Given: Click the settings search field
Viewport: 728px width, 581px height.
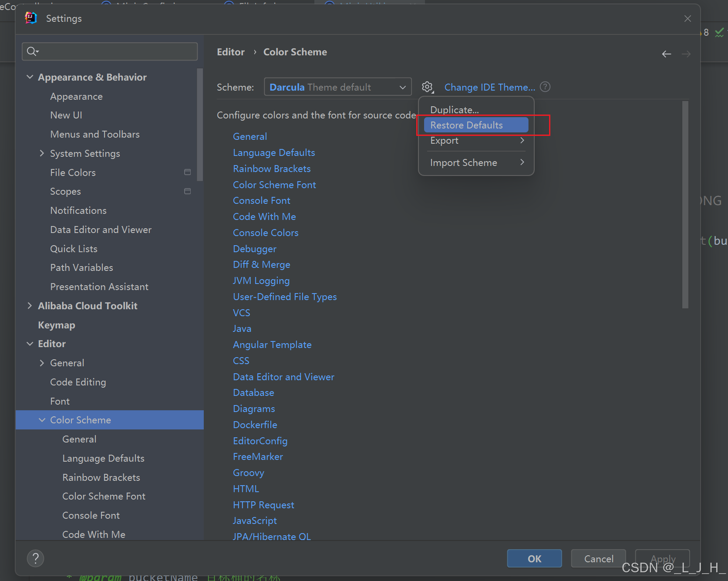Looking at the screenshot, I should coord(110,51).
